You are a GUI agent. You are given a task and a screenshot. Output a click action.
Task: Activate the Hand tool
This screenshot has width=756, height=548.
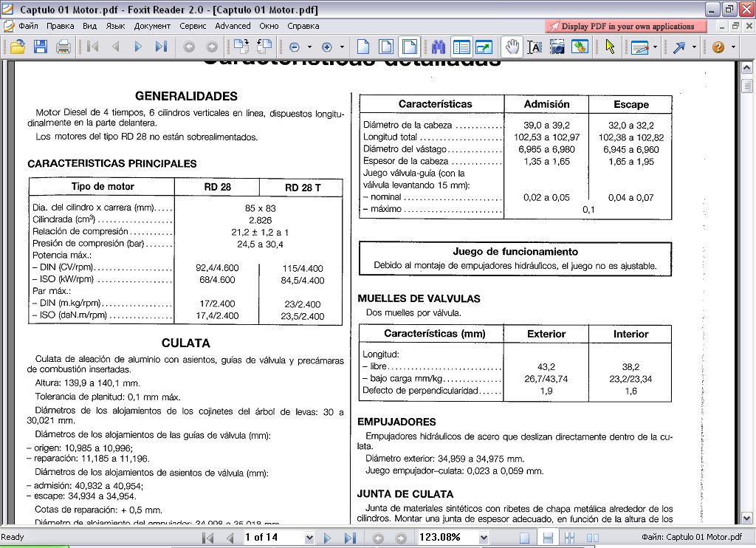coord(512,47)
